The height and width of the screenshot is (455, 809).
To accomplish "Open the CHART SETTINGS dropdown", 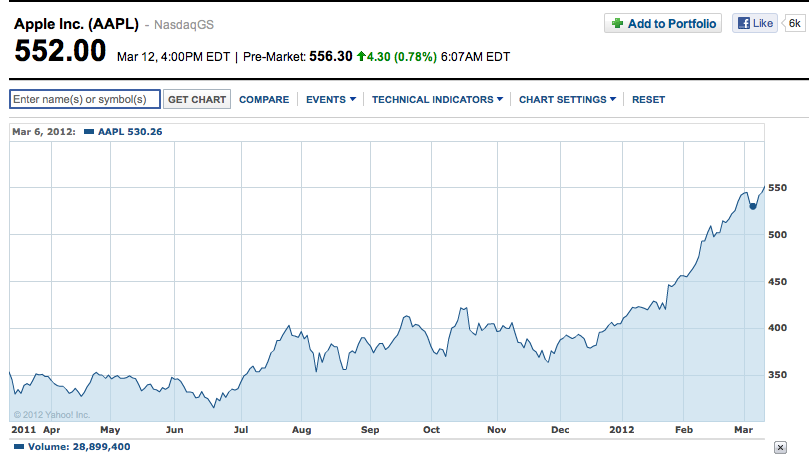I will pos(567,100).
